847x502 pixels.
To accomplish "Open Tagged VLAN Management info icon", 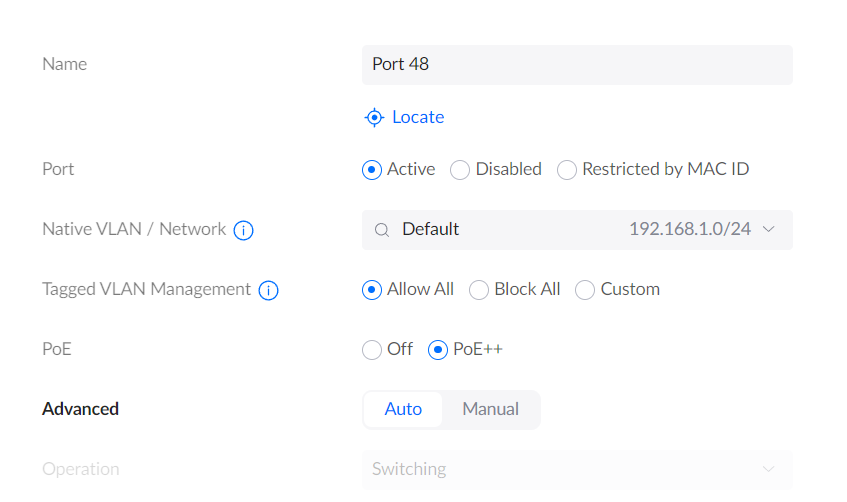I will click(268, 290).
